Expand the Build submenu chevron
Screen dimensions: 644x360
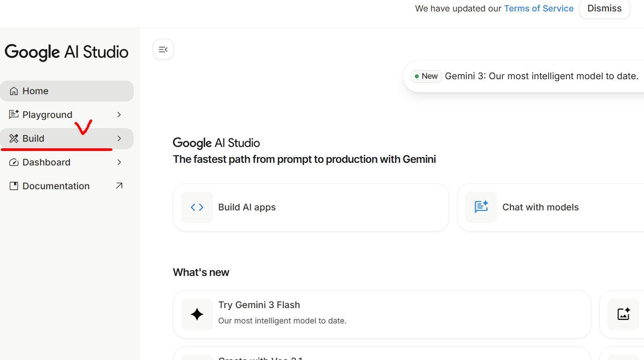tap(119, 139)
